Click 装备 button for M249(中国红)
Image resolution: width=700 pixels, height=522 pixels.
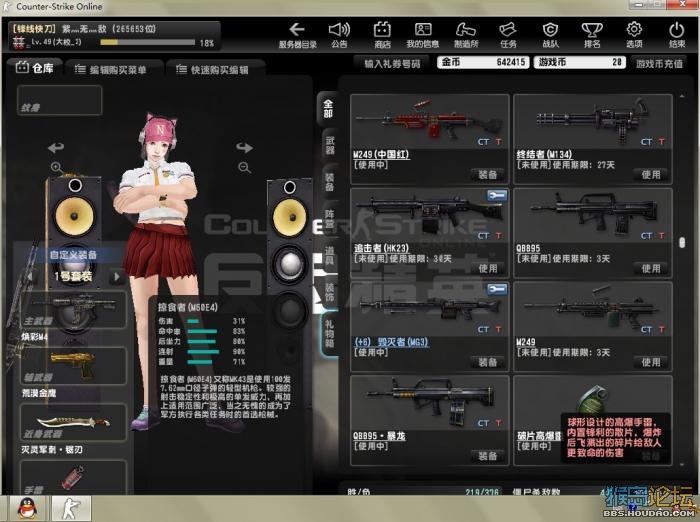coord(488,175)
